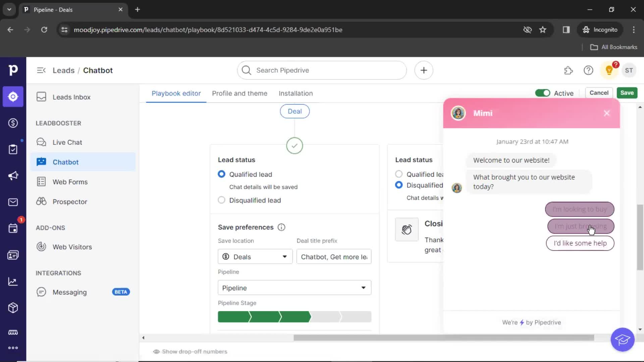Open Projects clipboard icon in rail
The height and width of the screenshot is (362, 644).
(x=13, y=149)
